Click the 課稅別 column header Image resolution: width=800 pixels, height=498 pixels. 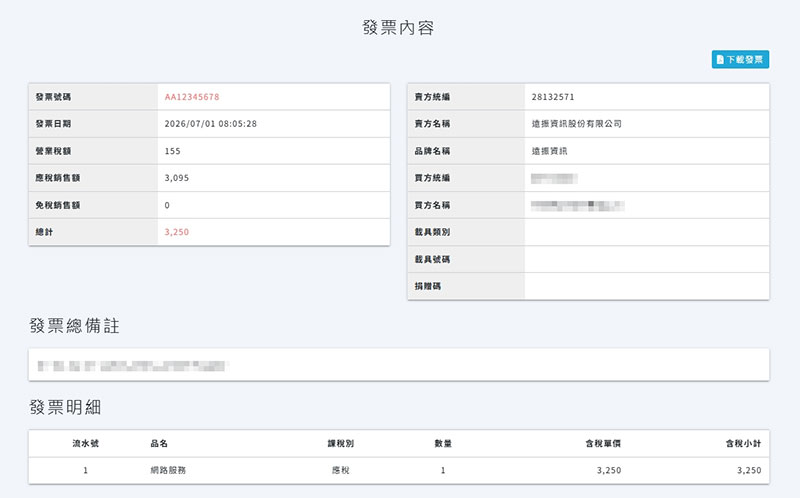point(340,443)
